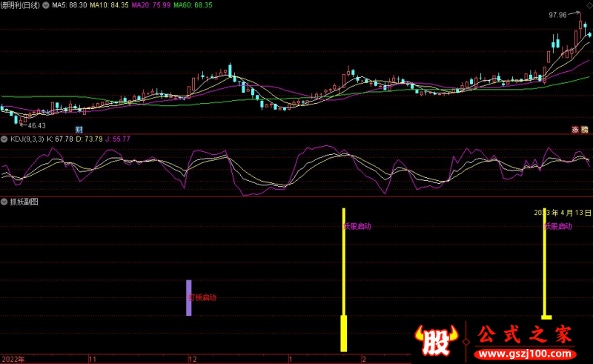This screenshot has width=593, height=364.
Task: Expand the 抓妖副图 panel arrow
Action: click(x=4, y=202)
